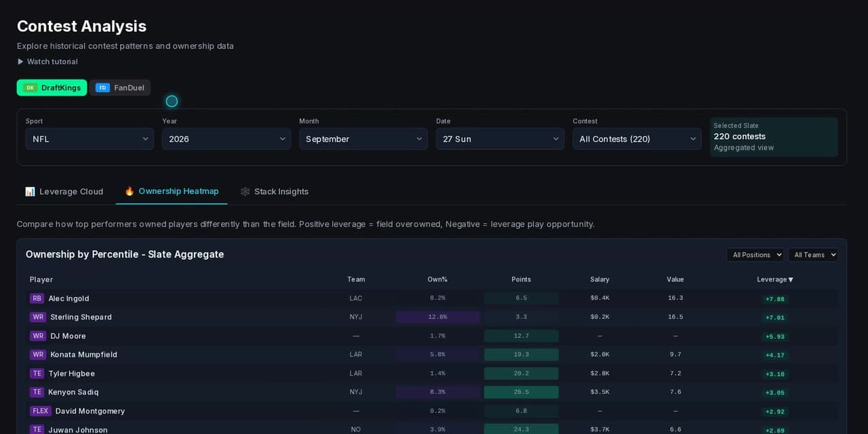The height and width of the screenshot is (434, 868).
Task: Select the Ownership Heatmap tab
Action: [172, 191]
